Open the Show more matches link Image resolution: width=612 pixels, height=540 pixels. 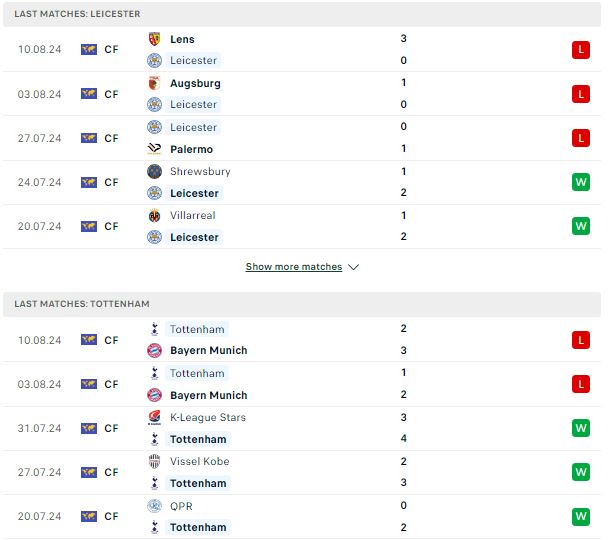[294, 267]
